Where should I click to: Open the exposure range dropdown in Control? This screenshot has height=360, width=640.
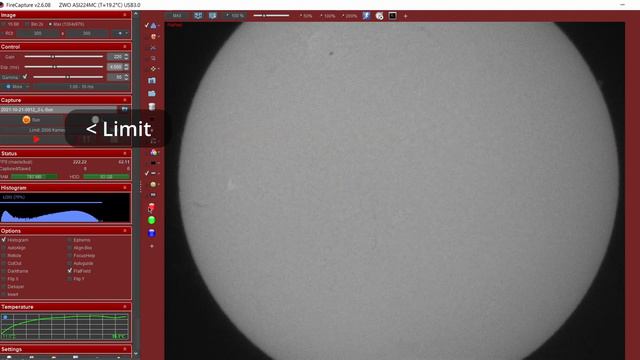point(81,87)
